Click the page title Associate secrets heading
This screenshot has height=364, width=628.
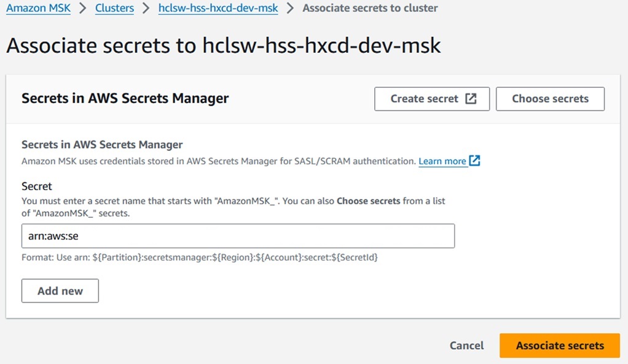(x=224, y=46)
